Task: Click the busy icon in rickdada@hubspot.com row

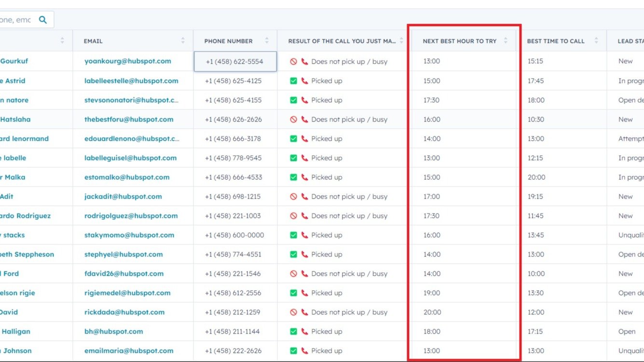Action: click(293, 312)
